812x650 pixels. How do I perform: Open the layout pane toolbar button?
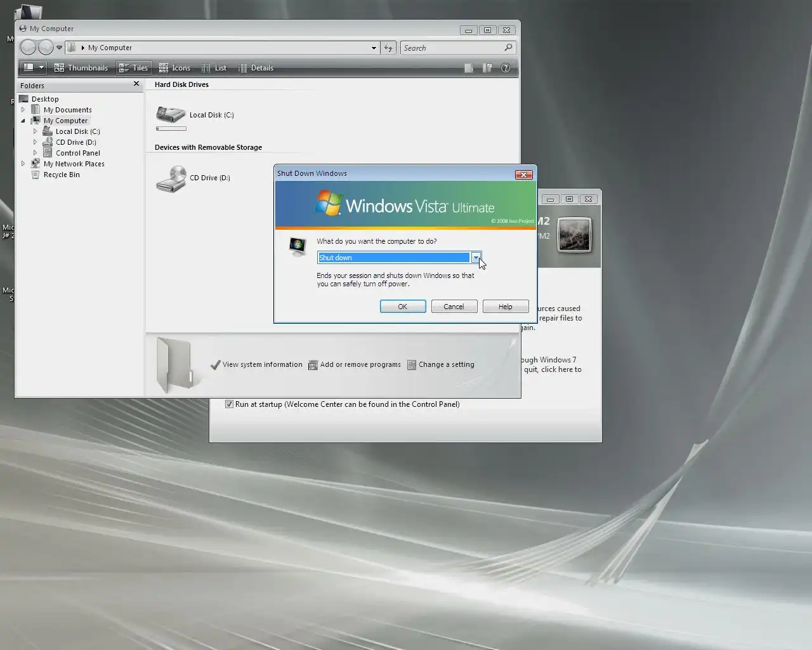click(29, 67)
